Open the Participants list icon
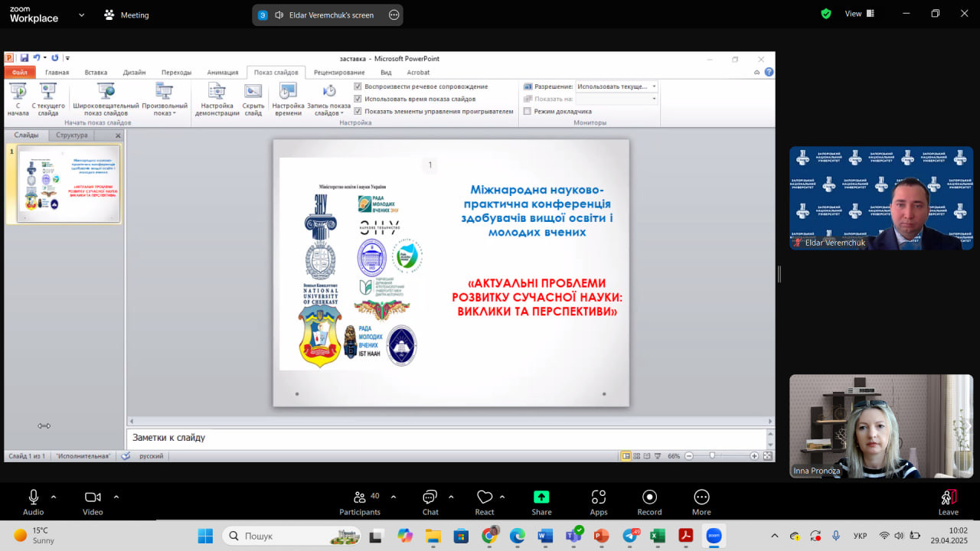Viewport: 980px width, 551px height. (x=360, y=497)
